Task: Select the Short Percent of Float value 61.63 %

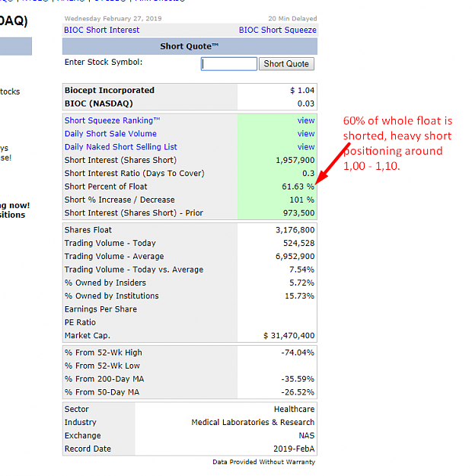Action: click(298, 187)
